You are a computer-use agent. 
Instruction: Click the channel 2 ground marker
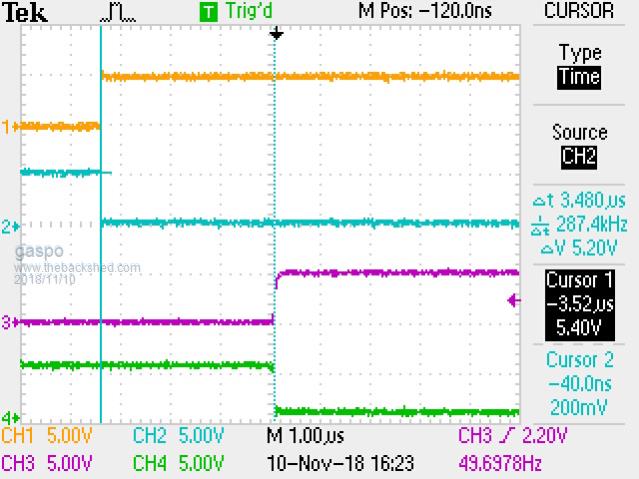[x=8, y=227]
